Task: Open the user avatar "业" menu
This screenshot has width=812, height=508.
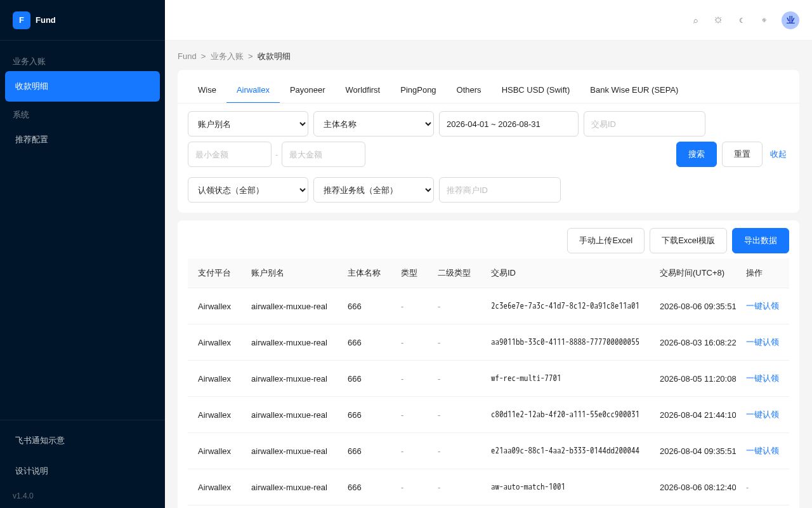Action: point(790,20)
